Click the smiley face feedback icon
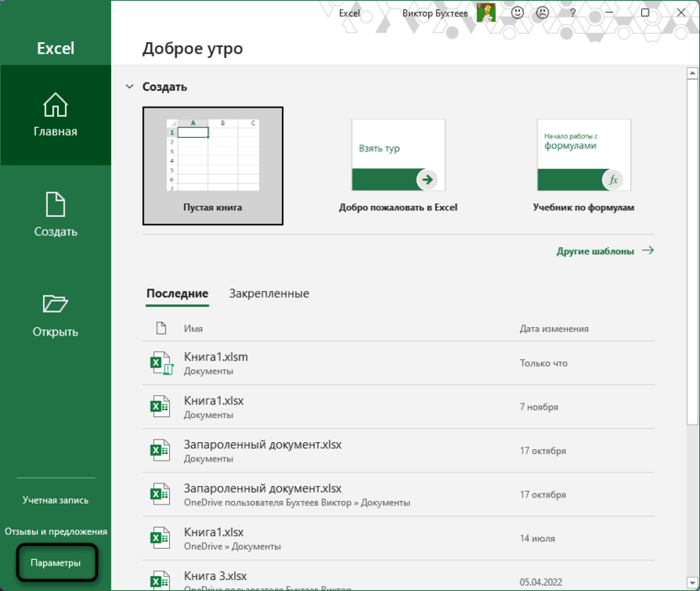This screenshot has width=700, height=591. [x=517, y=13]
